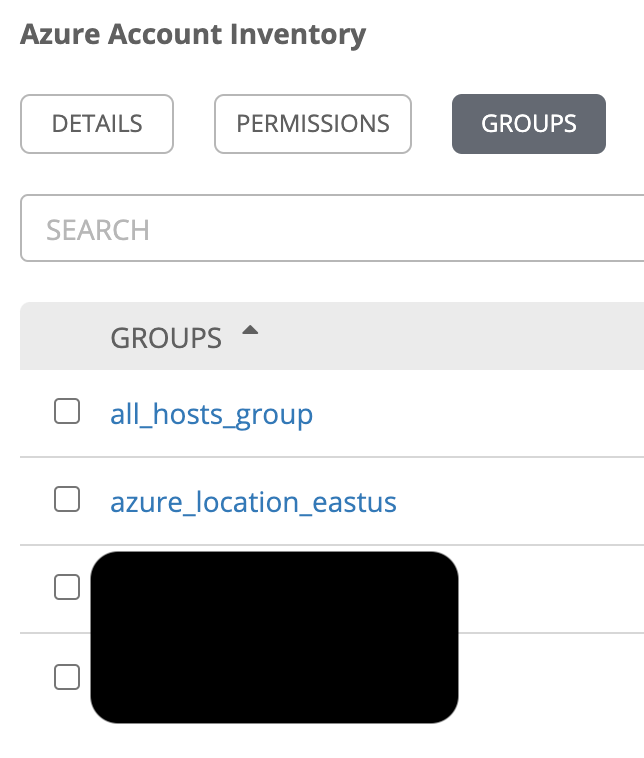
Task: Sort by the GROUPS column header
Action: click(166, 337)
